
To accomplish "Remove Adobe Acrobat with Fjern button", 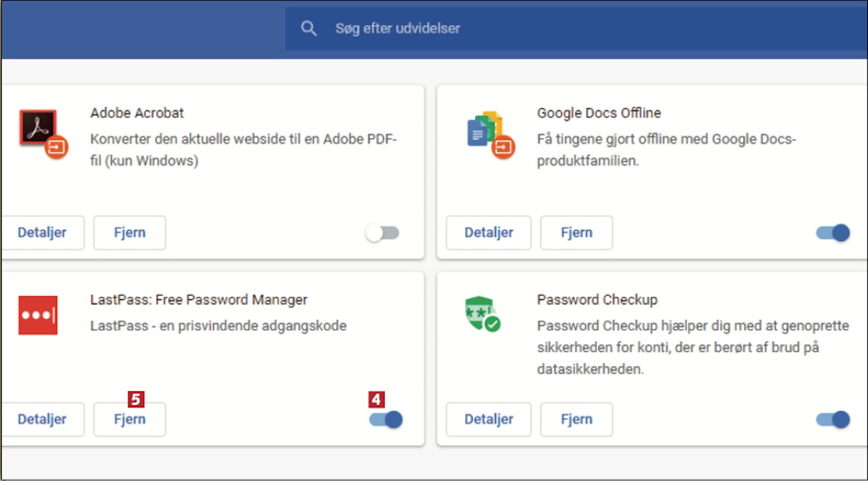I will click(x=130, y=233).
